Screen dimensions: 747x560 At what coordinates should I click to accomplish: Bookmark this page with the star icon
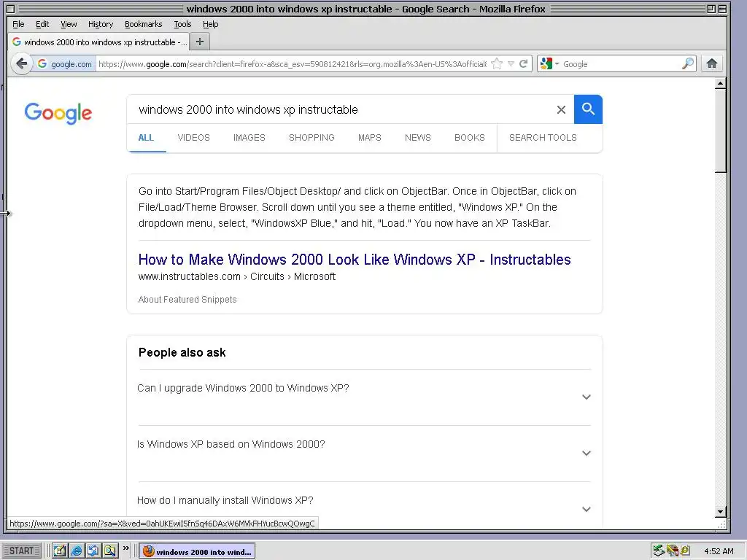click(x=496, y=64)
